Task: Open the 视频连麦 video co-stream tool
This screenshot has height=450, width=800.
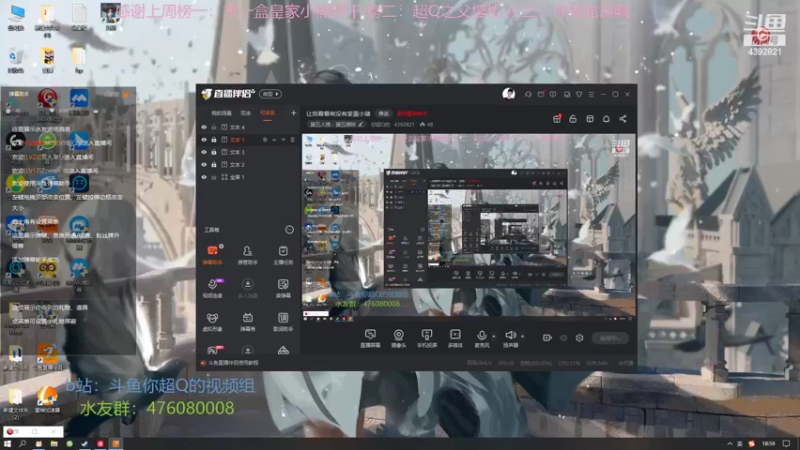Action: (213, 288)
